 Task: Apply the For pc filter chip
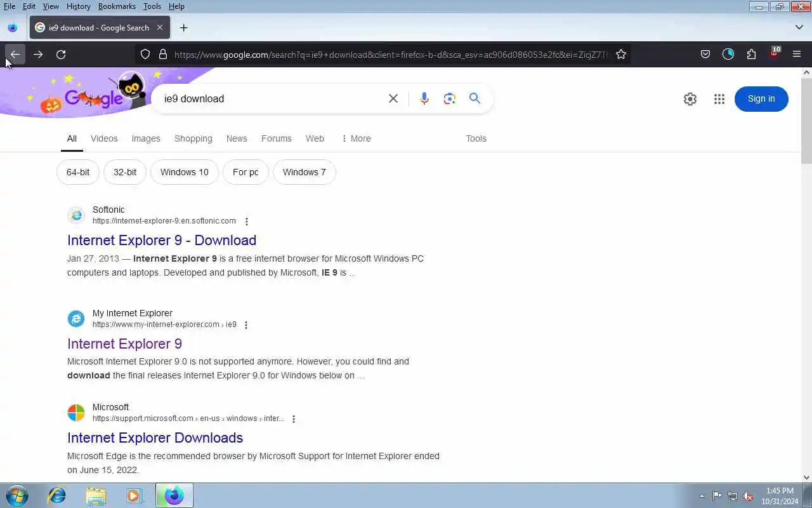(246, 172)
